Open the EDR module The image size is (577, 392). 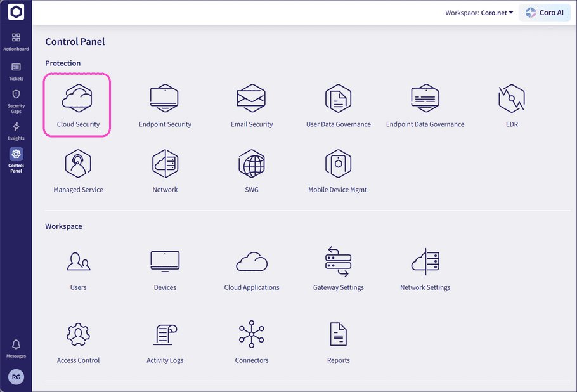tap(511, 105)
